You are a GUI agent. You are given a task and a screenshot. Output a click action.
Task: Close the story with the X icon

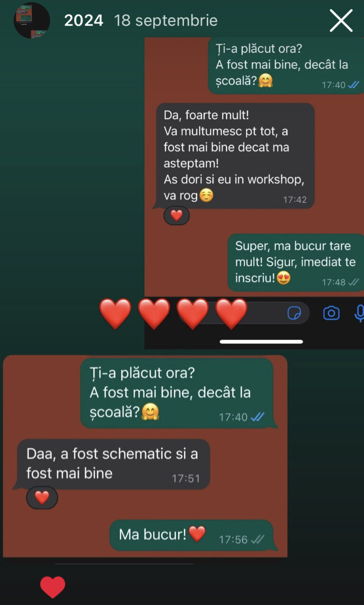341,21
